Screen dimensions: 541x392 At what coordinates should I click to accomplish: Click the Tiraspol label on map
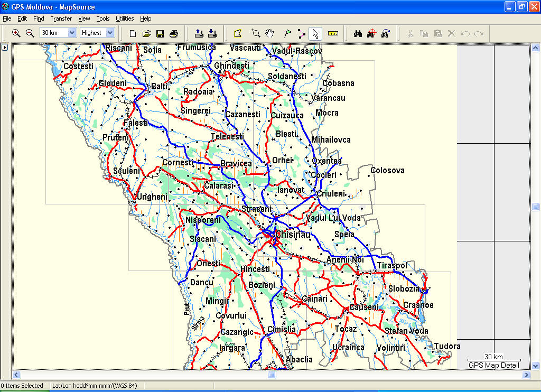(x=392, y=265)
